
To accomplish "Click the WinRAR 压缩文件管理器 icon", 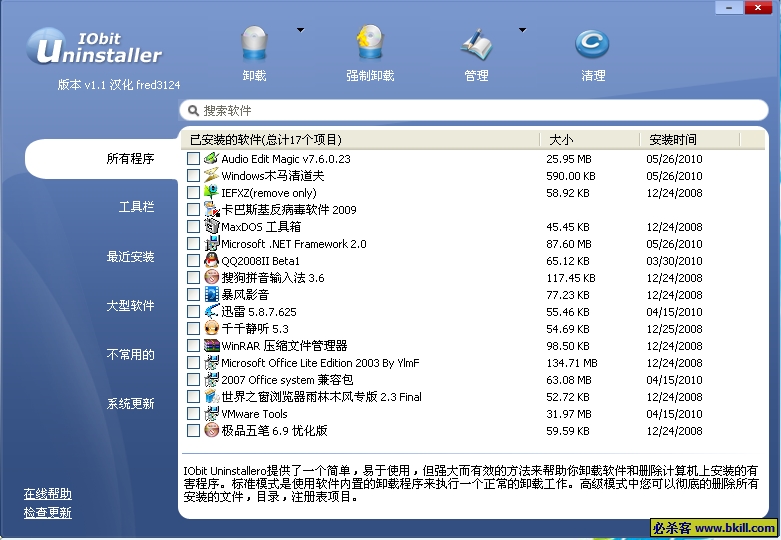I will click(212, 345).
